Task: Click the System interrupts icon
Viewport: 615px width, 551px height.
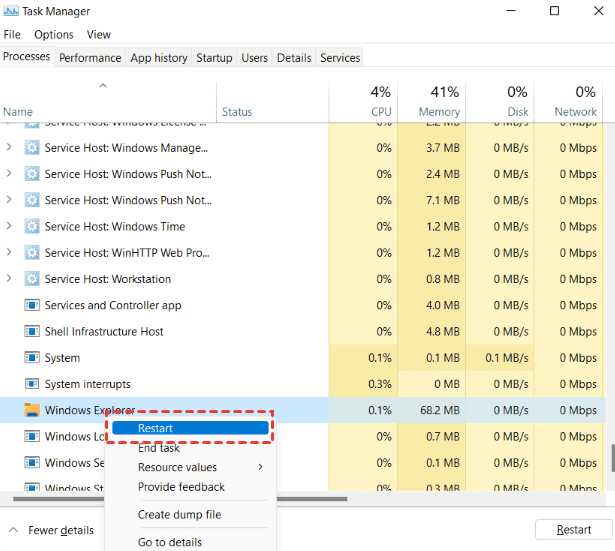Action: [32, 384]
